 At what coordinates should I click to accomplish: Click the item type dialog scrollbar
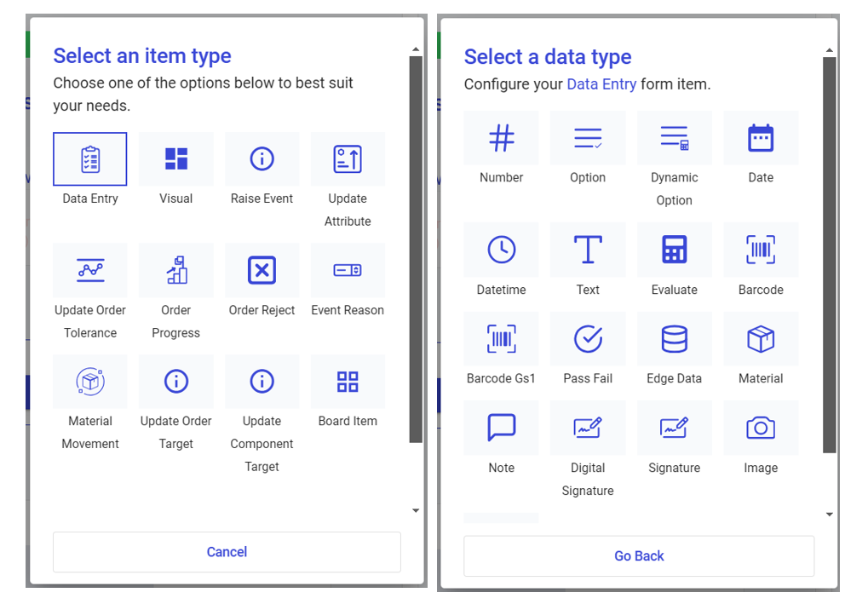click(x=416, y=247)
